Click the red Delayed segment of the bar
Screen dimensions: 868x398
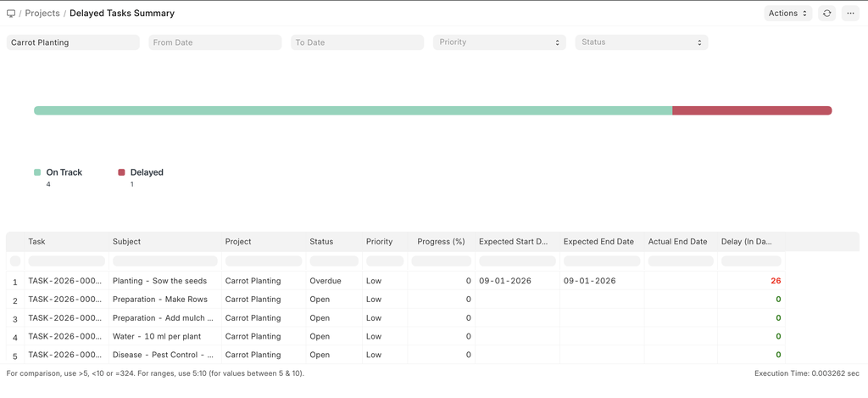751,110
